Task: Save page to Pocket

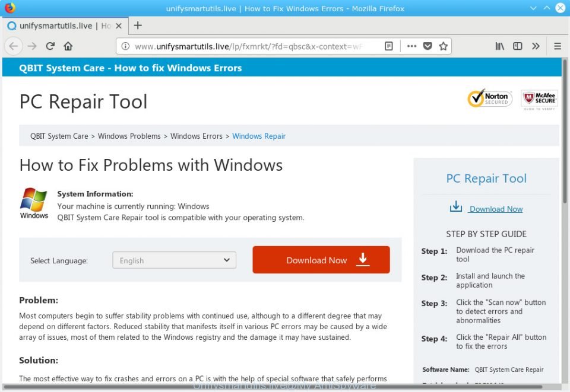Action: tap(428, 46)
